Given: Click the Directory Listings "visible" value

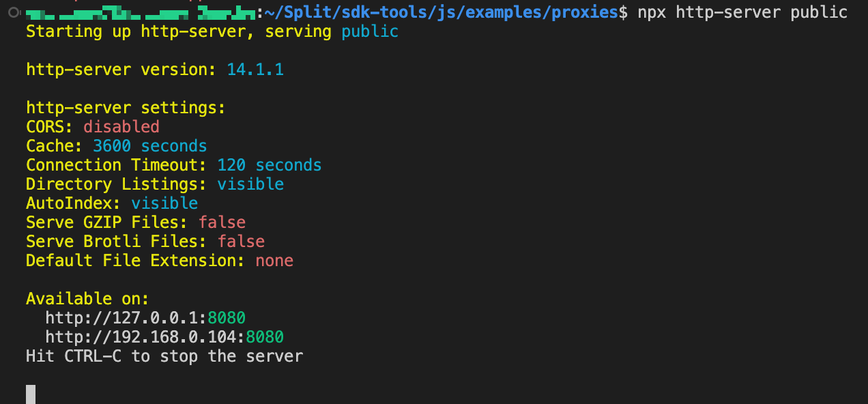Looking at the screenshot, I should pyautogui.click(x=250, y=184).
